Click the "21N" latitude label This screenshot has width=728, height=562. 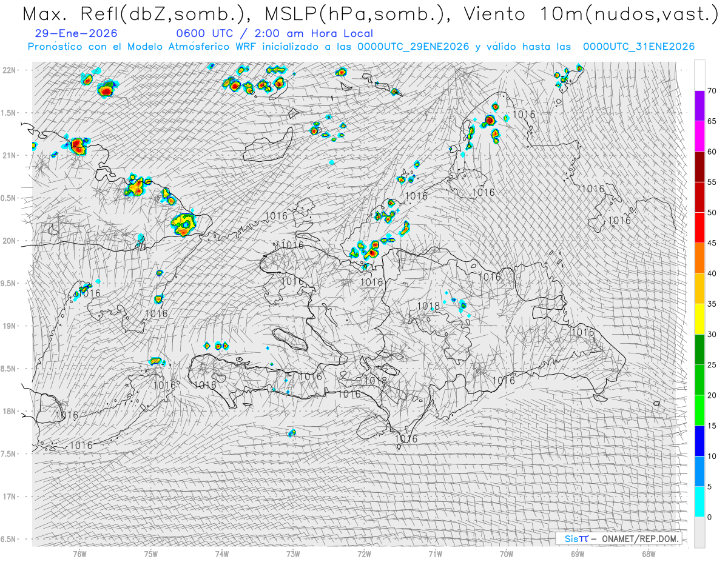click(x=10, y=155)
